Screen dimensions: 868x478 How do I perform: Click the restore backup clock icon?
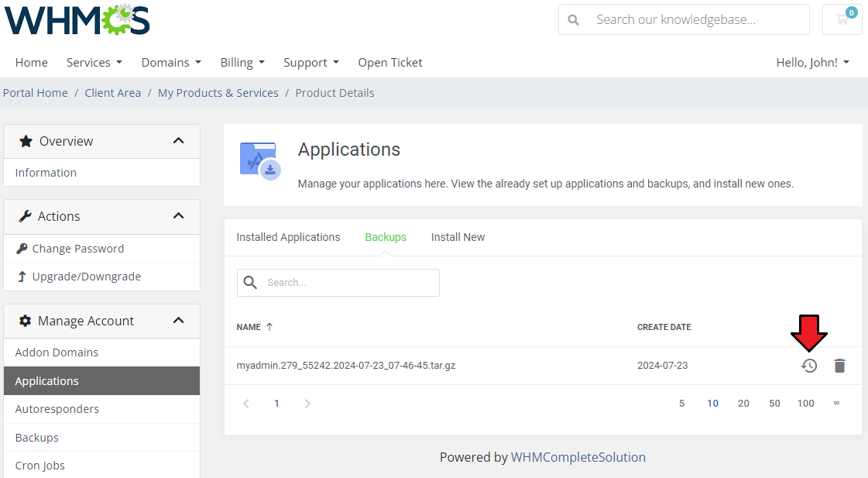tap(809, 366)
